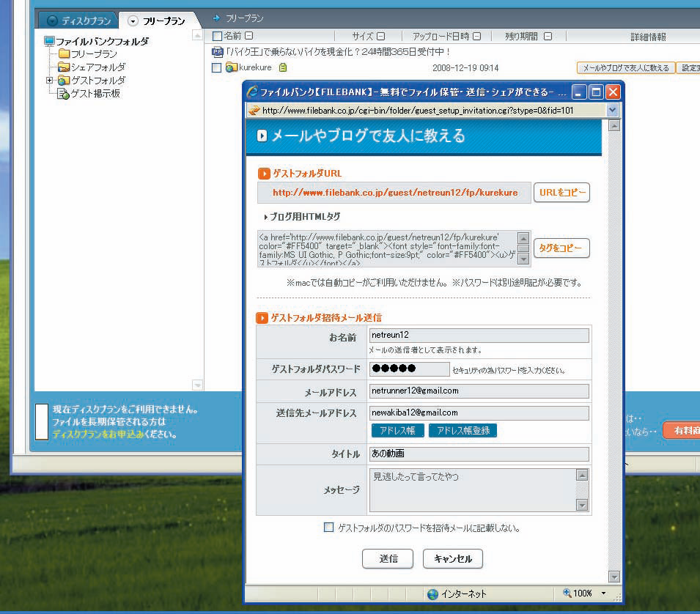The image size is (700, 614).
Task: Click the 送信 button
Action: tap(388, 558)
